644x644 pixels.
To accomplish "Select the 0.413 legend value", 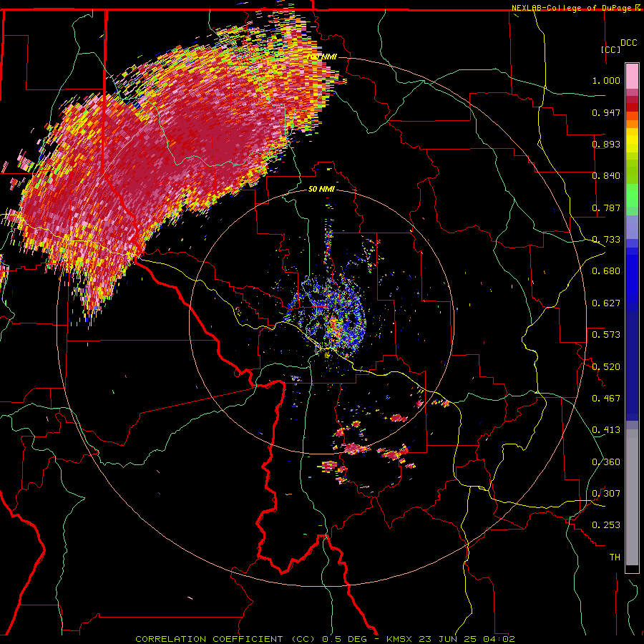I will click(606, 430).
